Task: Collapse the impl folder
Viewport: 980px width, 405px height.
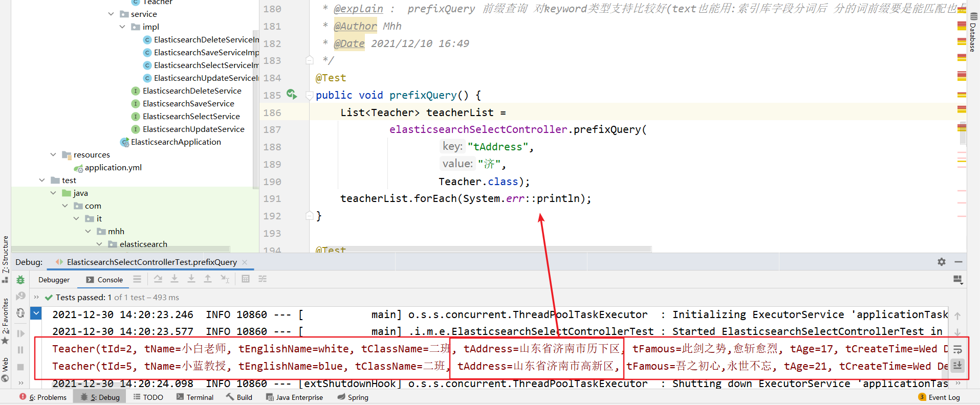Action: [x=122, y=27]
